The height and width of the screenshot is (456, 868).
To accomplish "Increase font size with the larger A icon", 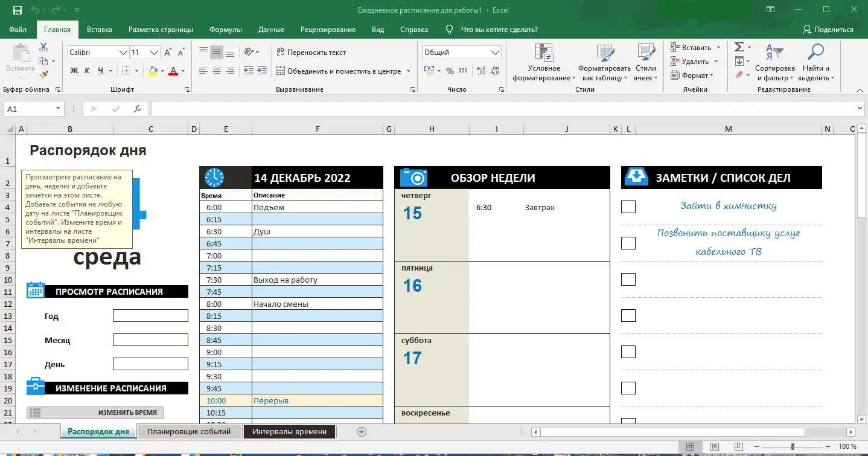I will point(168,53).
